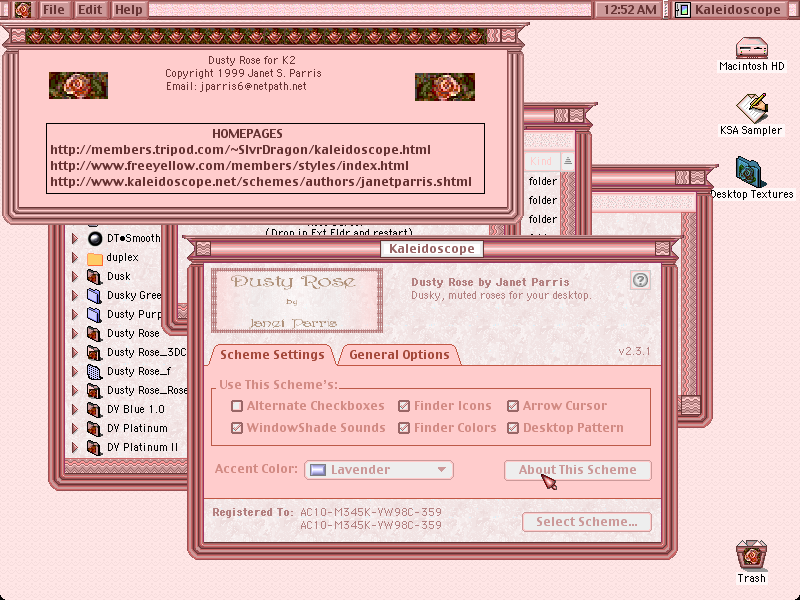Click the left rose image in About window
The width and height of the screenshot is (800, 600).
[x=78, y=85]
